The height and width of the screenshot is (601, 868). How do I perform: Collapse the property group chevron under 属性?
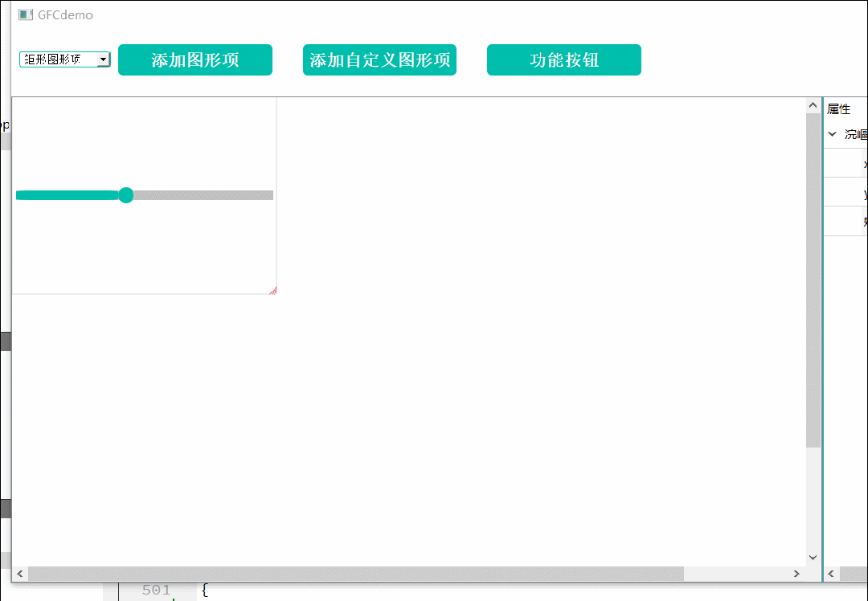click(x=832, y=134)
